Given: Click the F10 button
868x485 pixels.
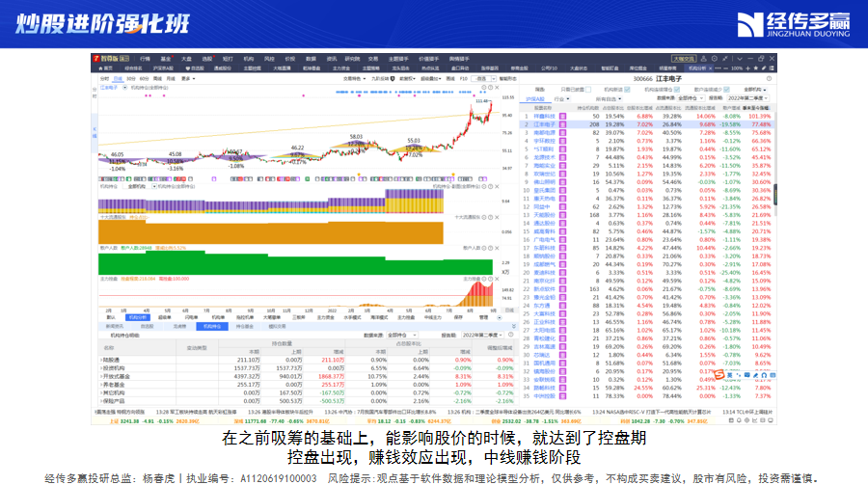Looking at the screenshot, I should (463, 79).
